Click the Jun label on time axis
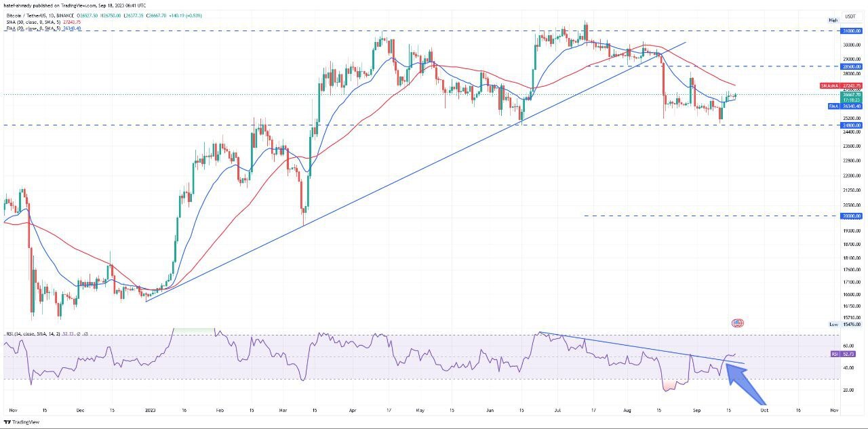The width and height of the screenshot is (868, 429). [x=490, y=411]
